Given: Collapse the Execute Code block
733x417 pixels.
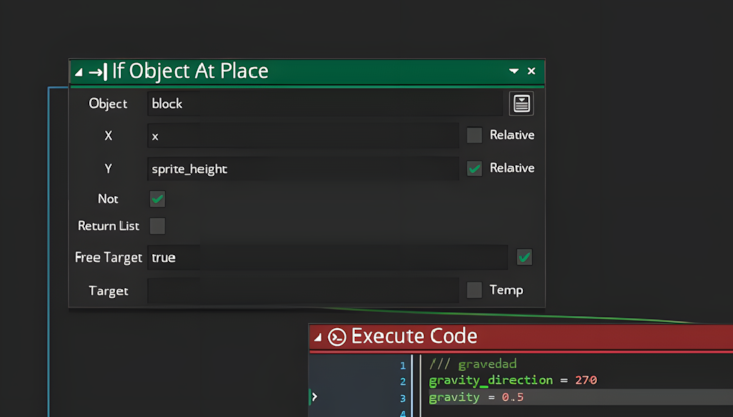Looking at the screenshot, I should pyautogui.click(x=318, y=337).
